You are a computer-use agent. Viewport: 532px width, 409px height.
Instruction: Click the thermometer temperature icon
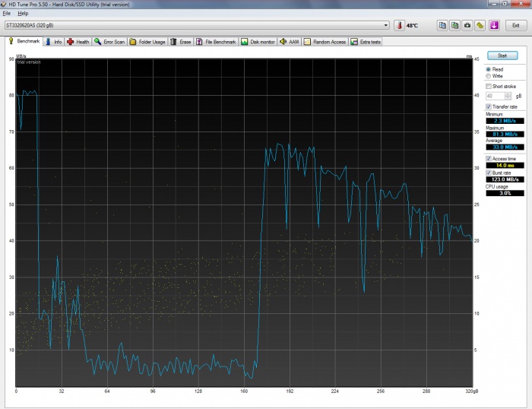399,25
